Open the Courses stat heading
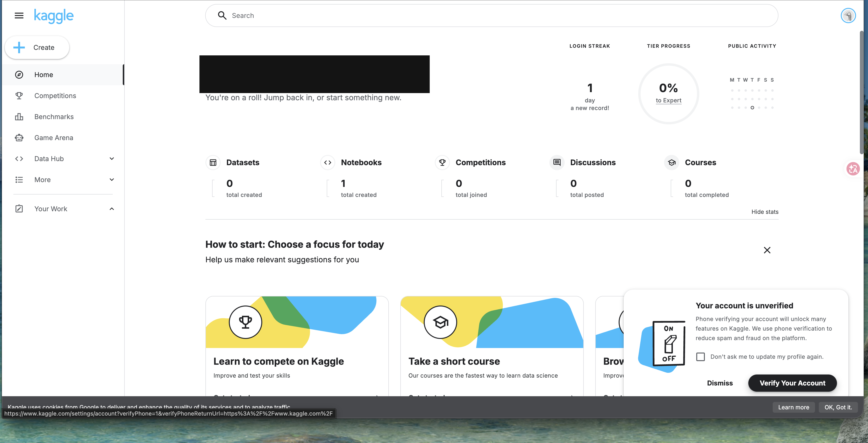The width and height of the screenshot is (868, 443). coord(701,163)
